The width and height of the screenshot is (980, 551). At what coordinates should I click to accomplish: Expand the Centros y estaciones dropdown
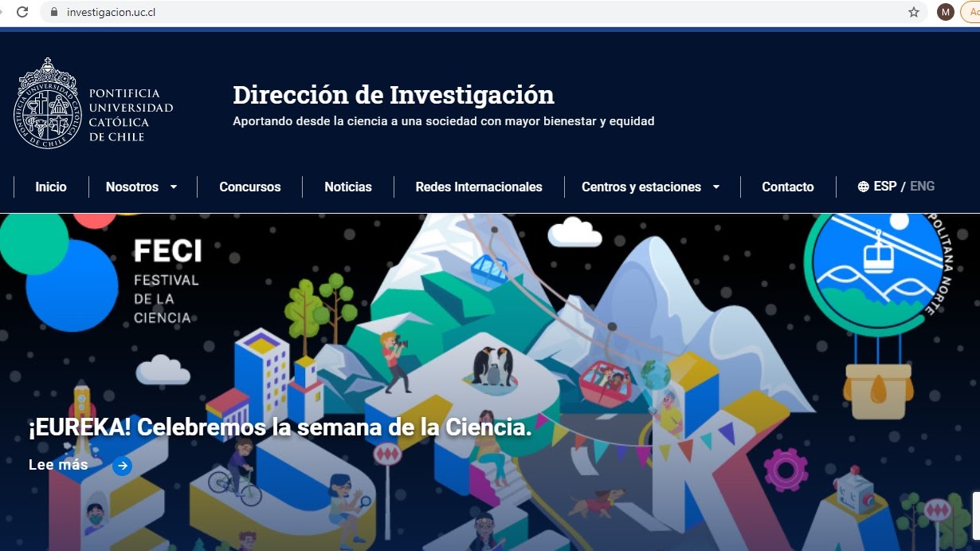[650, 187]
